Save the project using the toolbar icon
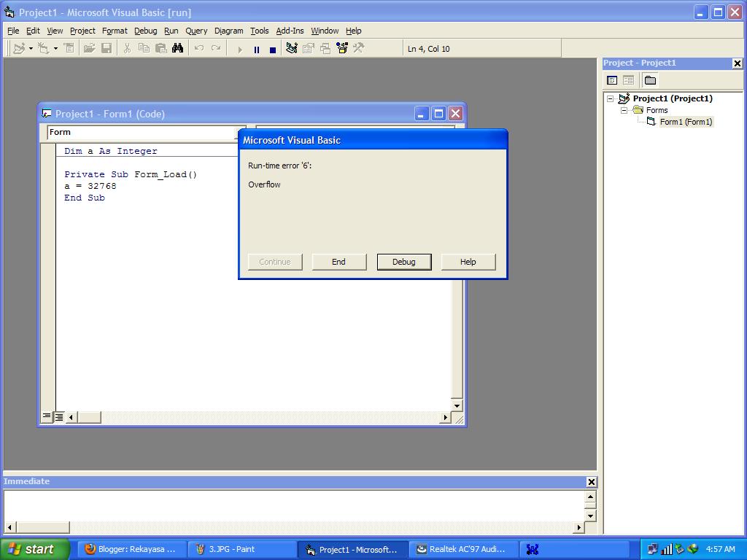This screenshot has height=560, width=747. [107, 48]
